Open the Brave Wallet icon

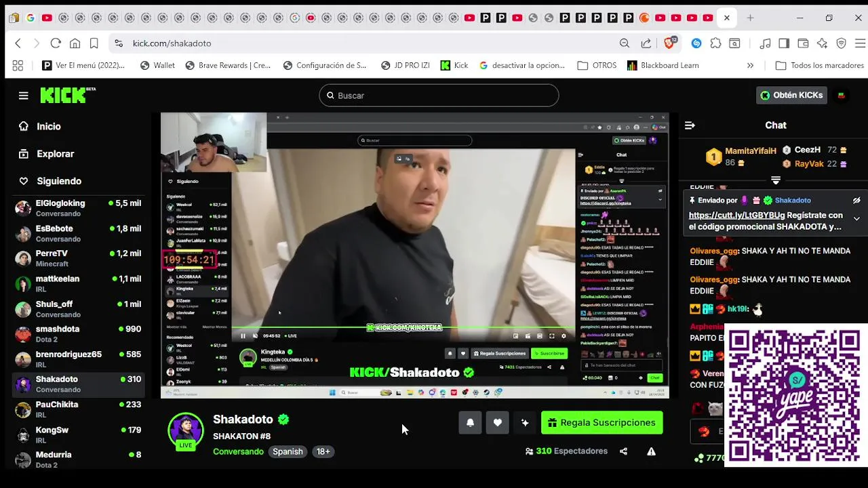click(803, 43)
